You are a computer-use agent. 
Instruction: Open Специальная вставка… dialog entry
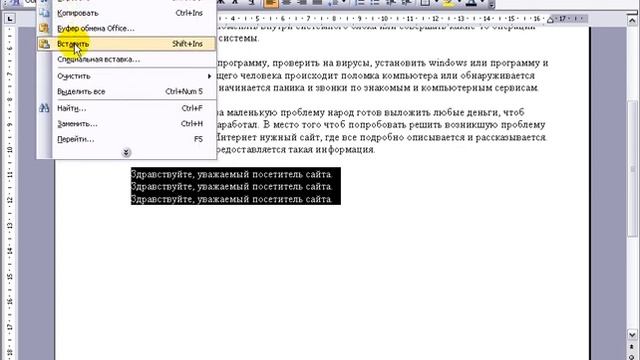(127, 59)
